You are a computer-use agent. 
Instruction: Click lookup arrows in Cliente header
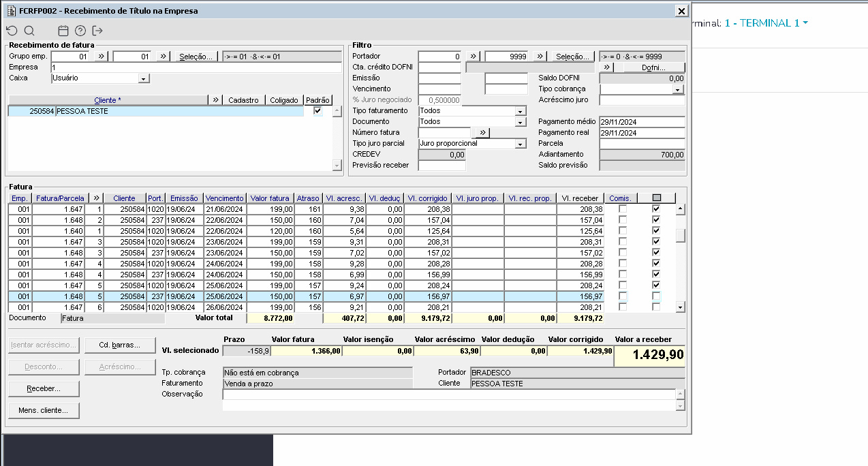tap(216, 100)
